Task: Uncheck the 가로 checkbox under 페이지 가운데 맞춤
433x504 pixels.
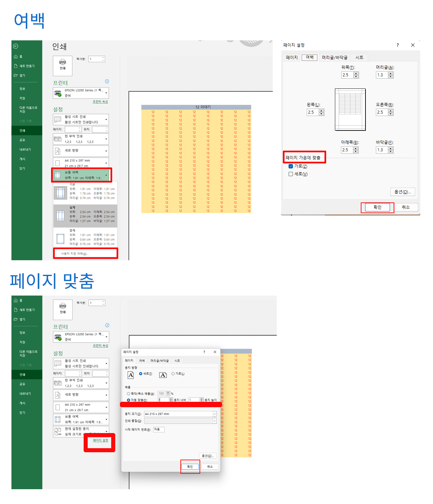Action: pyautogui.click(x=291, y=166)
